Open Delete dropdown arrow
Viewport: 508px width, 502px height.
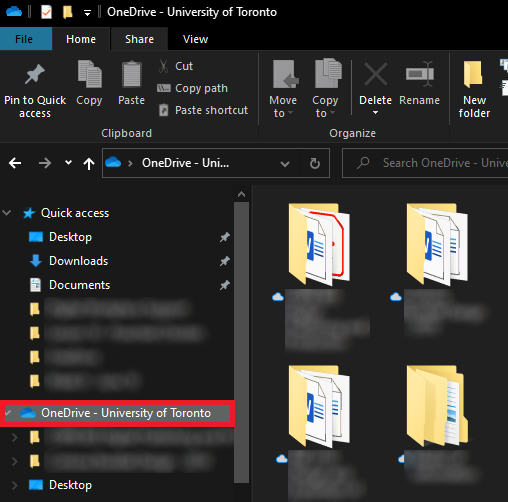pyautogui.click(x=375, y=113)
